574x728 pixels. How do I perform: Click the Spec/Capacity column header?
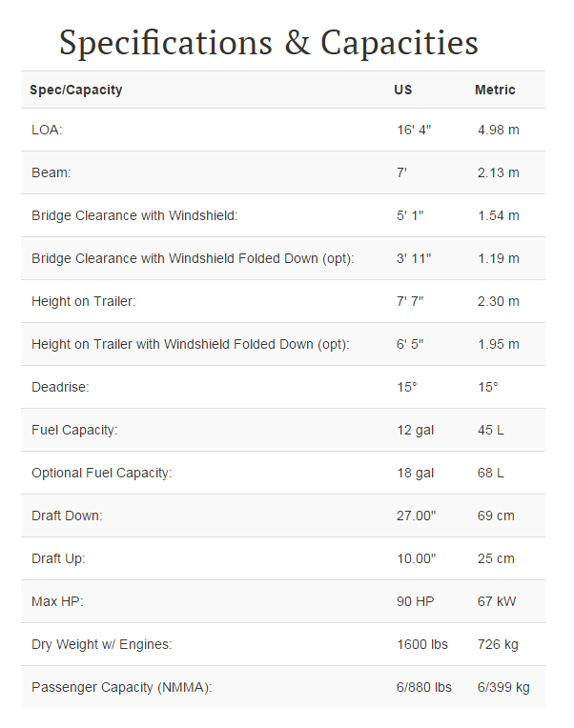[x=76, y=90]
